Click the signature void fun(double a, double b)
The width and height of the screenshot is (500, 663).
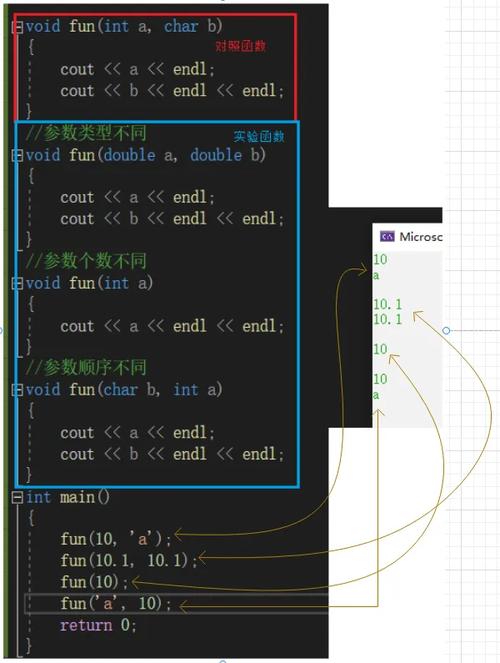(x=145, y=155)
